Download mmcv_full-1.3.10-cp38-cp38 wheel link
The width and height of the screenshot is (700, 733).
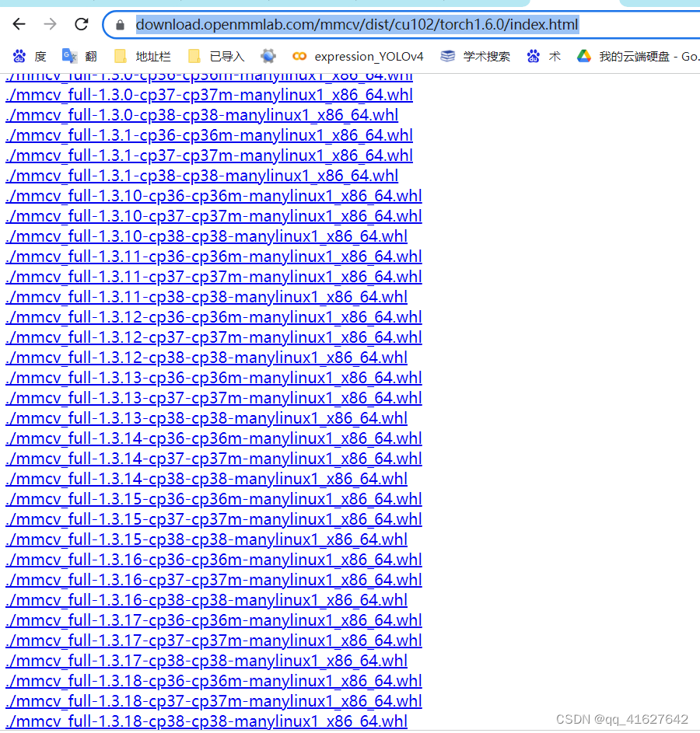click(206, 236)
